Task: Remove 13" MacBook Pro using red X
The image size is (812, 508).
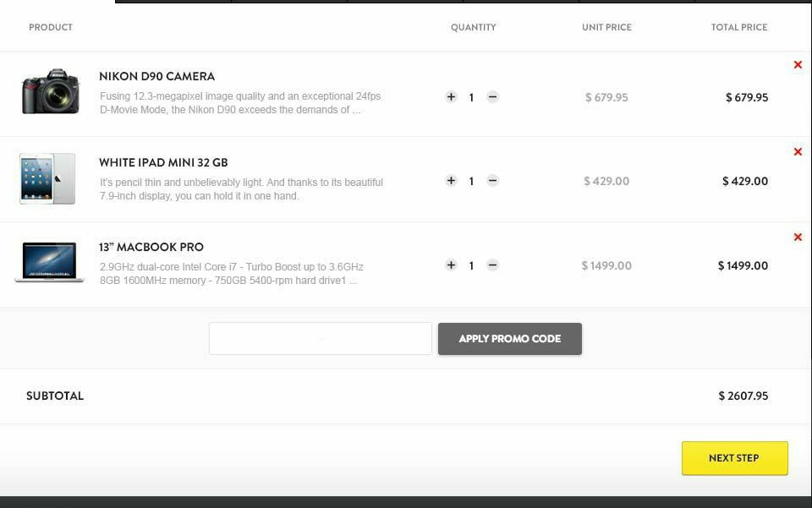Action: click(x=798, y=237)
